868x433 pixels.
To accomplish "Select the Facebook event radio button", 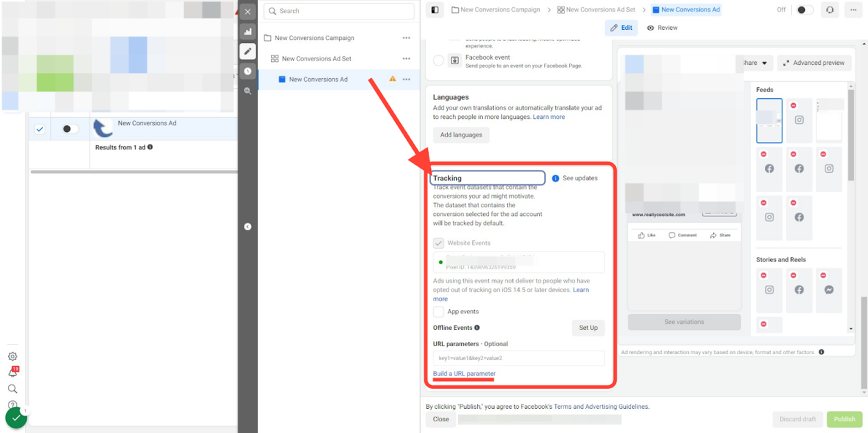I will pos(438,61).
